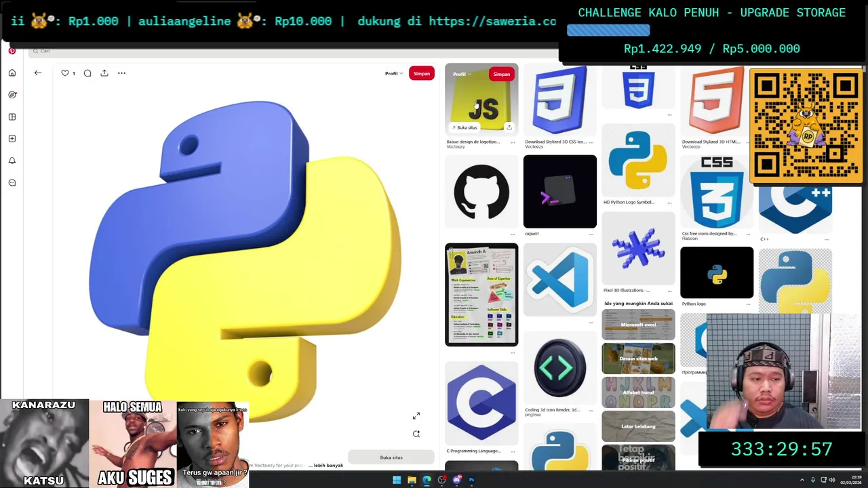This screenshot has width=868, height=488.
Task: Open the blue pixel 3D snowflake pin
Action: [x=639, y=248]
